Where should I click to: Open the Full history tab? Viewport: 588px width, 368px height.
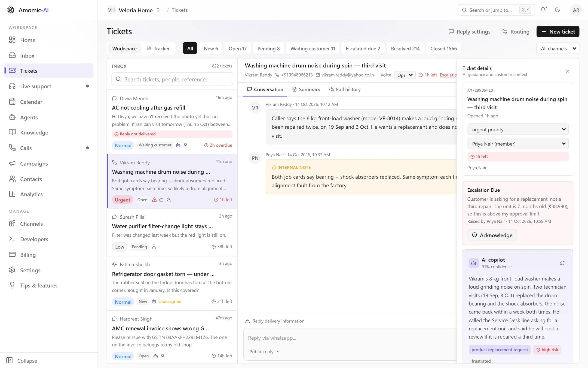coord(345,89)
